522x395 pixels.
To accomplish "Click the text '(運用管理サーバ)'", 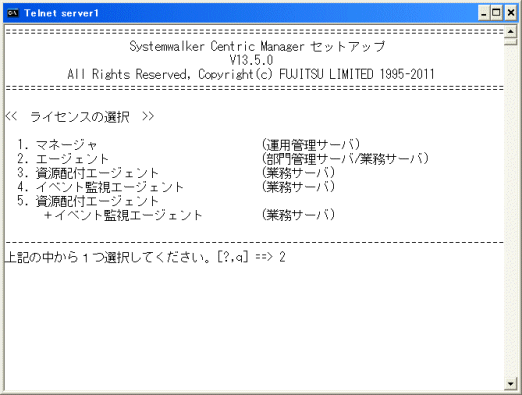I will [311, 145].
